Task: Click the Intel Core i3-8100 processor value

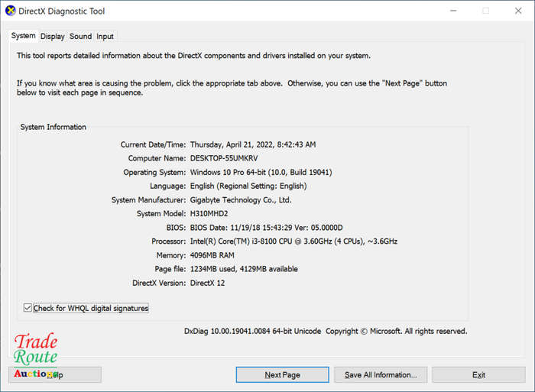Action: [293, 241]
